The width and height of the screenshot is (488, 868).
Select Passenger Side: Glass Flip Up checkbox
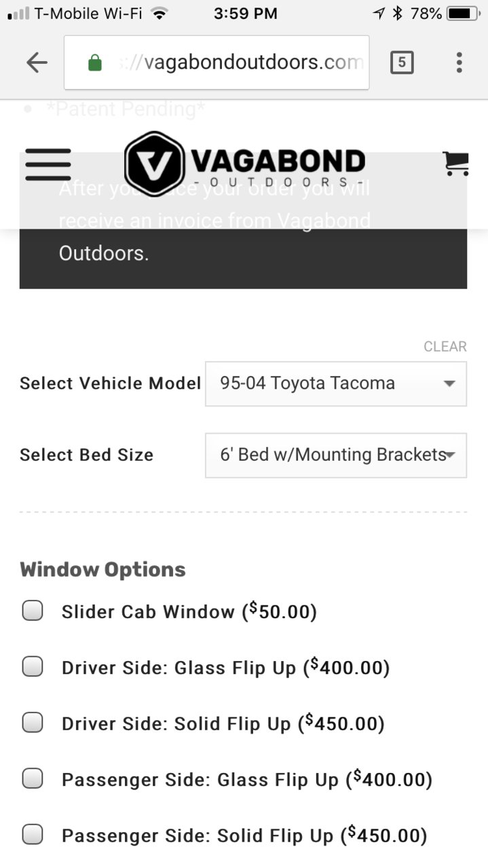(x=33, y=779)
